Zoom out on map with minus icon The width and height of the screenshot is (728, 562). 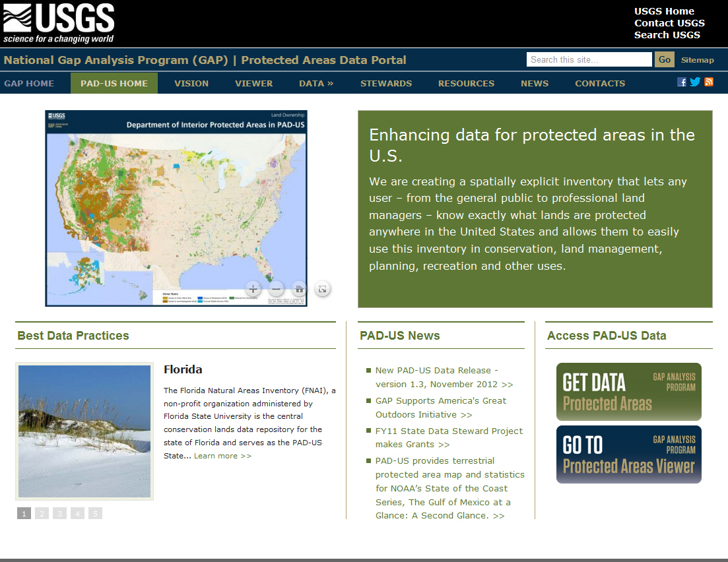point(276,289)
